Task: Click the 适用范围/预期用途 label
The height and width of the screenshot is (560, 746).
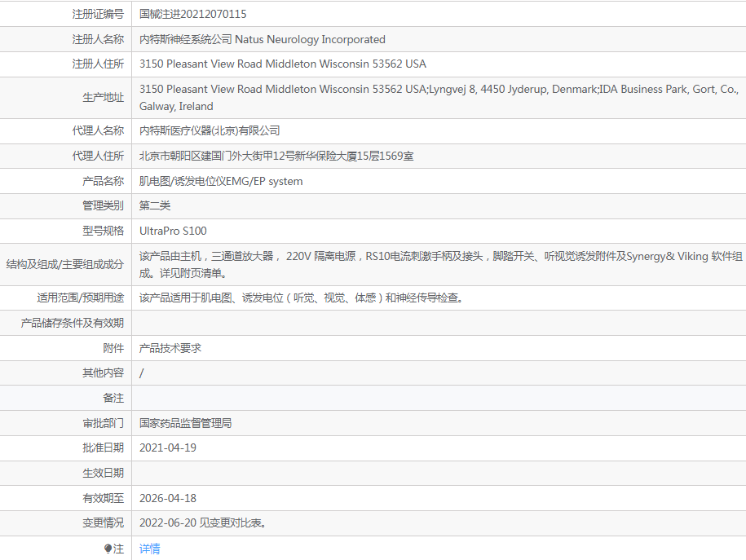Action: tap(81, 298)
